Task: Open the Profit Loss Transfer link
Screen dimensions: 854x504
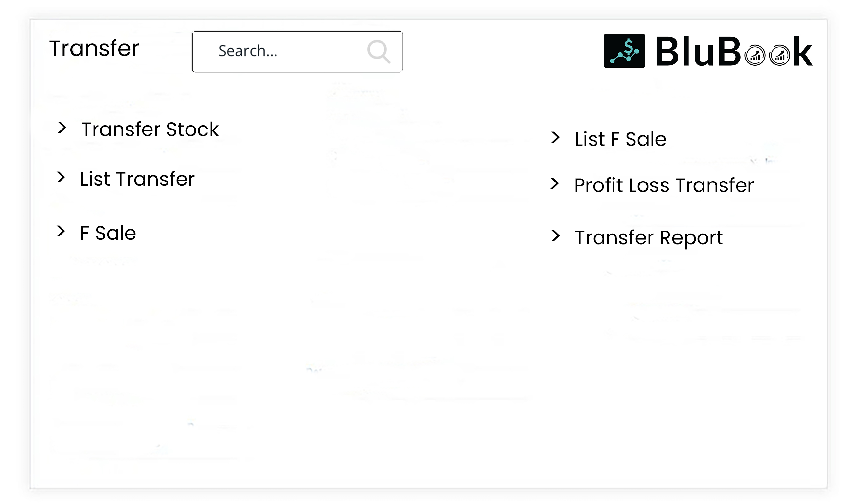Action: pyautogui.click(x=664, y=185)
